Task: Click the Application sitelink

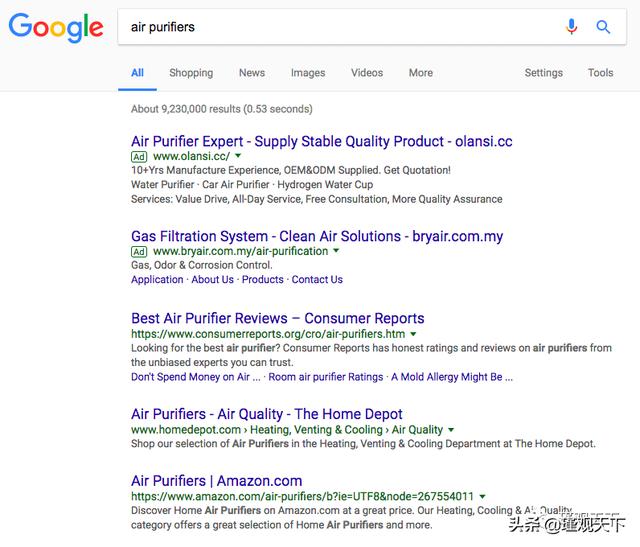Action: tap(157, 280)
